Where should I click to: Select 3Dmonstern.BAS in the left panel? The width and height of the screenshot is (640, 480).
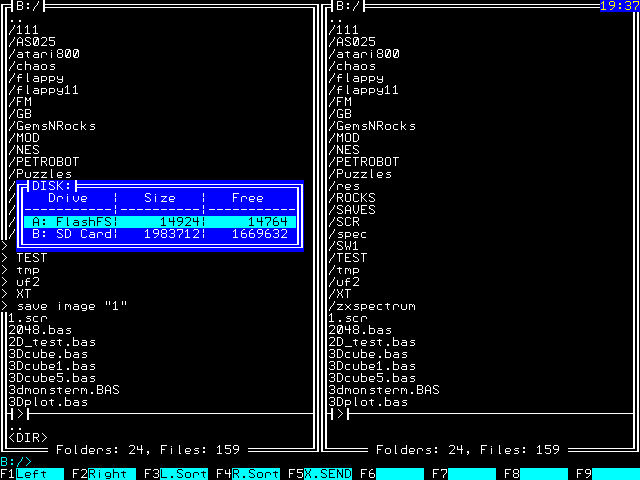click(64, 390)
